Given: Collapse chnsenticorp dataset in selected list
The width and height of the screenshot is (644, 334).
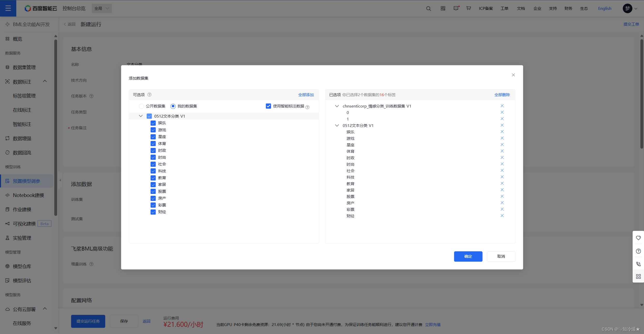Looking at the screenshot, I should [x=337, y=106].
